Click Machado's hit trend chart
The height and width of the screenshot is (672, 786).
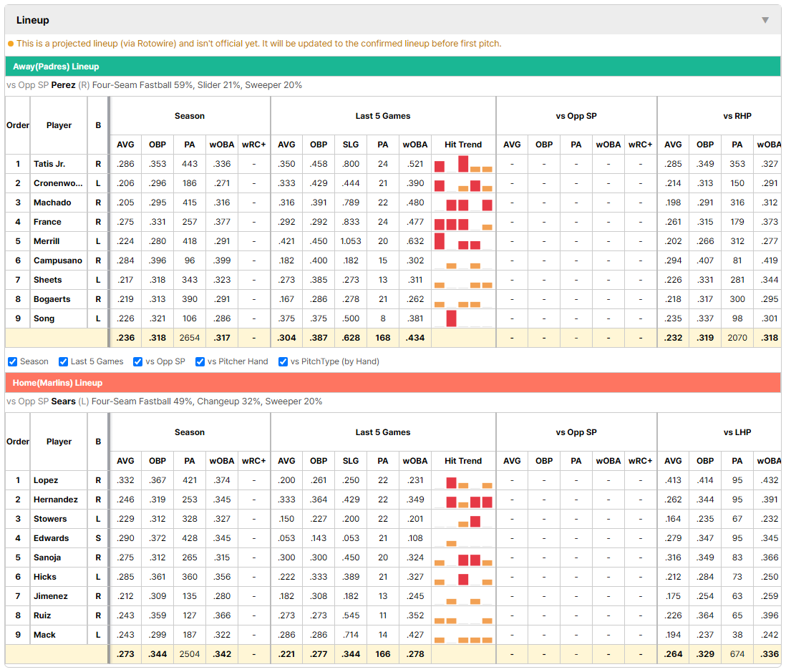[463, 203]
